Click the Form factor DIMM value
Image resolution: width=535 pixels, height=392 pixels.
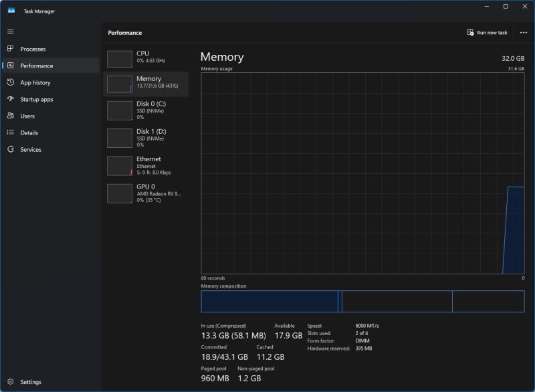pyautogui.click(x=362, y=340)
